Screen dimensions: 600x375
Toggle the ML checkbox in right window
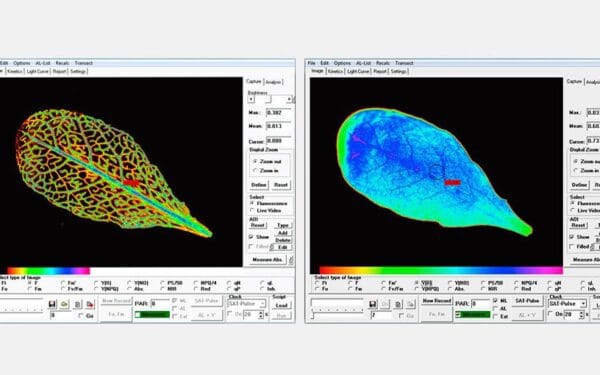pos(496,300)
